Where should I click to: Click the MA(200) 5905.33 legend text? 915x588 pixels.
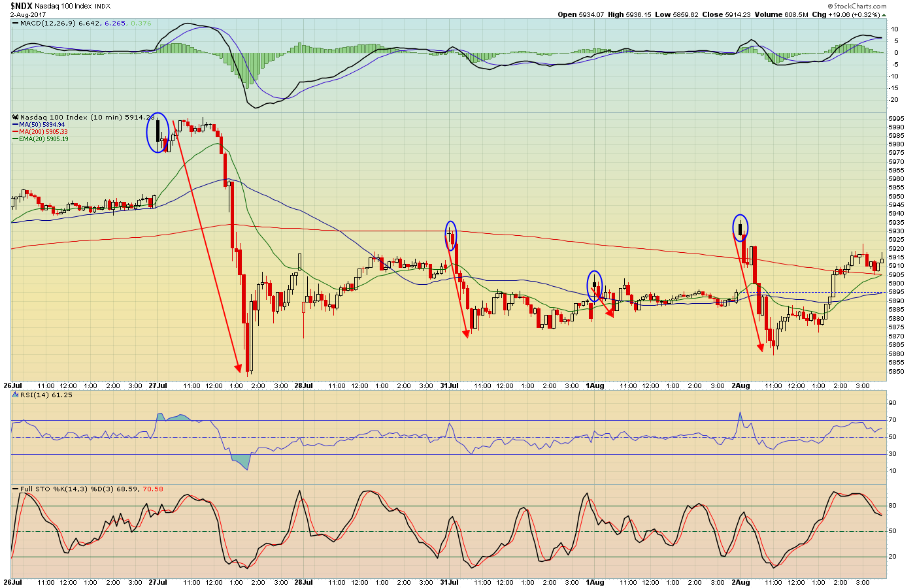tap(43, 131)
